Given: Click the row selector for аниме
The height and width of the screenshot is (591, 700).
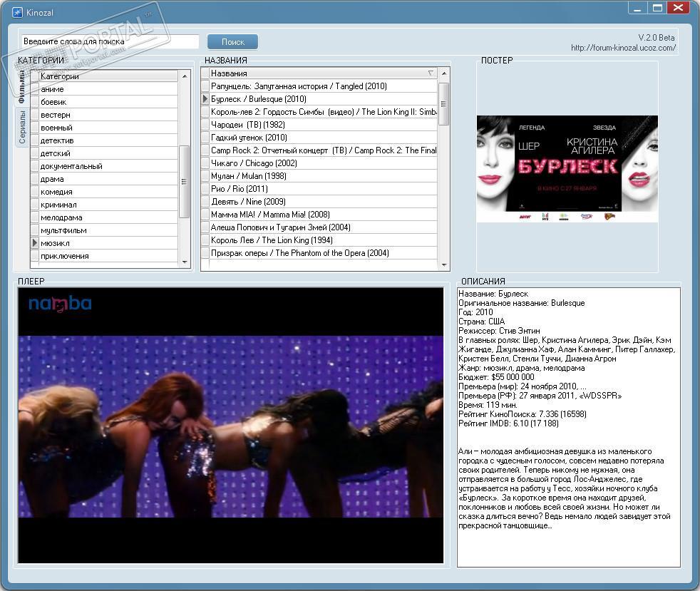Looking at the screenshot, I should (x=35, y=89).
